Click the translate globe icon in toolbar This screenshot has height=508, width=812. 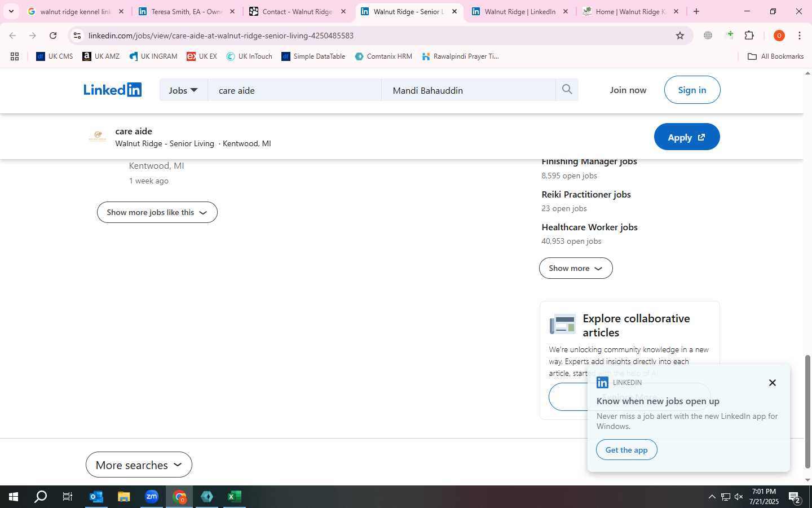708,36
